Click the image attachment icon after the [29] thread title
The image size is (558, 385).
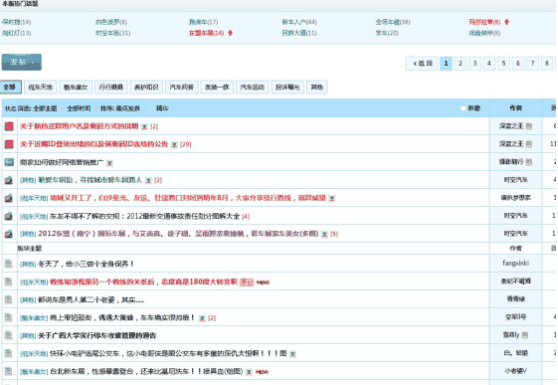(x=174, y=144)
